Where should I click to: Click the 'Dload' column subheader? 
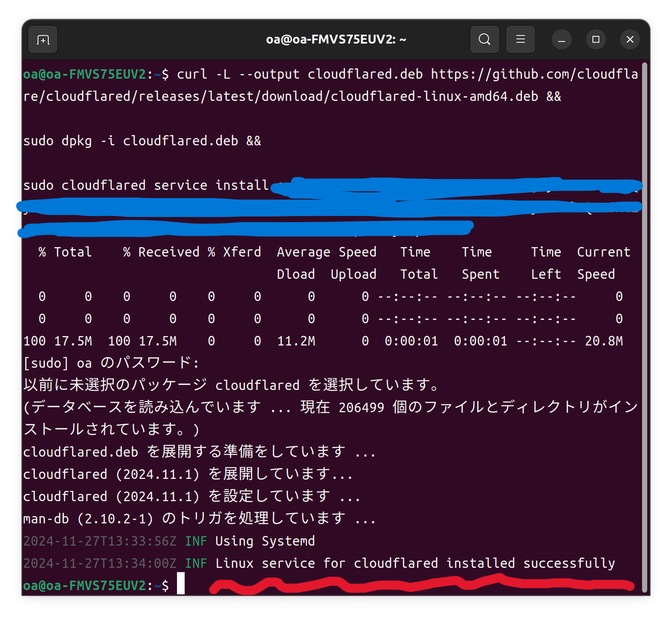(x=296, y=274)
